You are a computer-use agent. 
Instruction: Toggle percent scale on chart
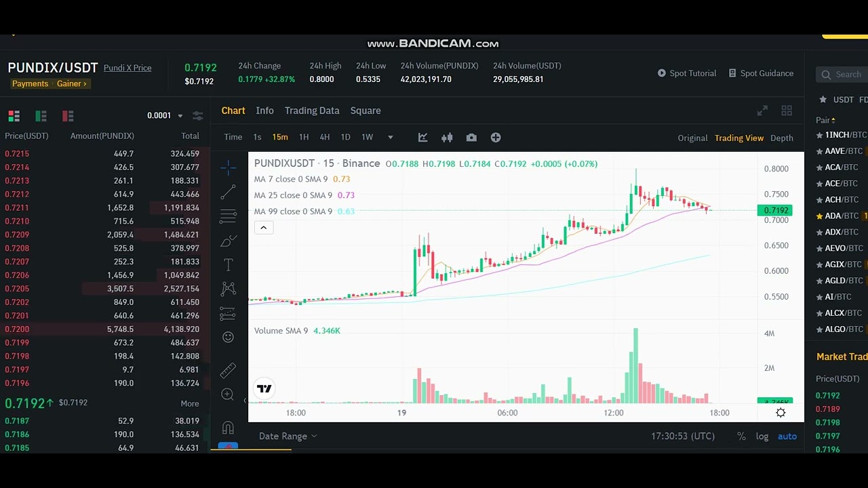click(x=741, y=436)
